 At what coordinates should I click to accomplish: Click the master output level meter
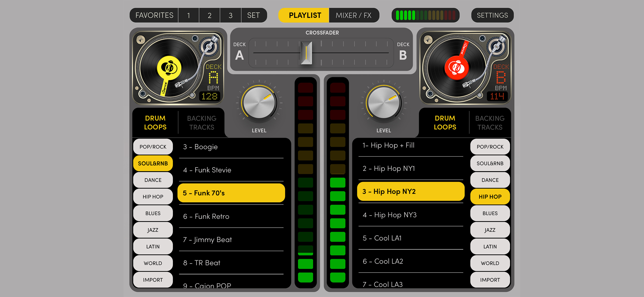[x=425, y=15]
